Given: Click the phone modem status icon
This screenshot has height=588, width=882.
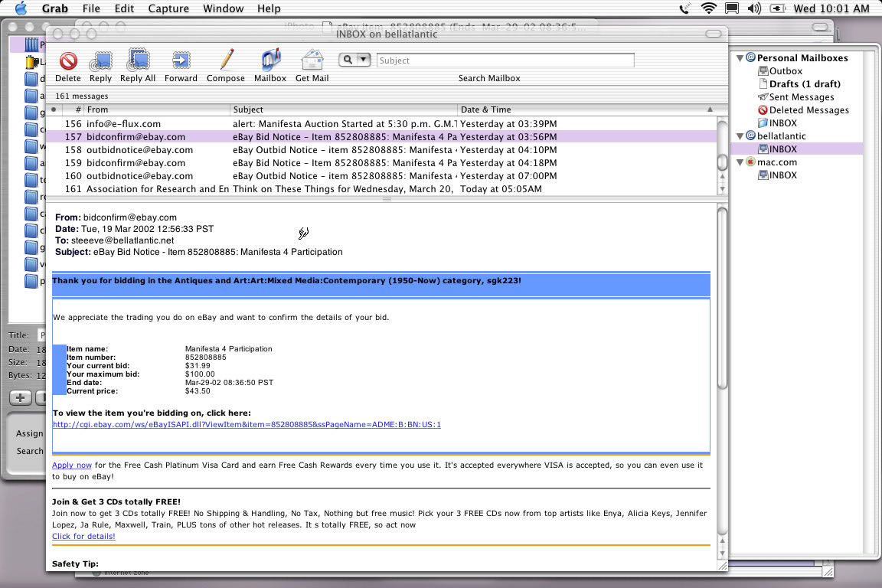Looking at the screenshot, I should click(x=684, y=8).
